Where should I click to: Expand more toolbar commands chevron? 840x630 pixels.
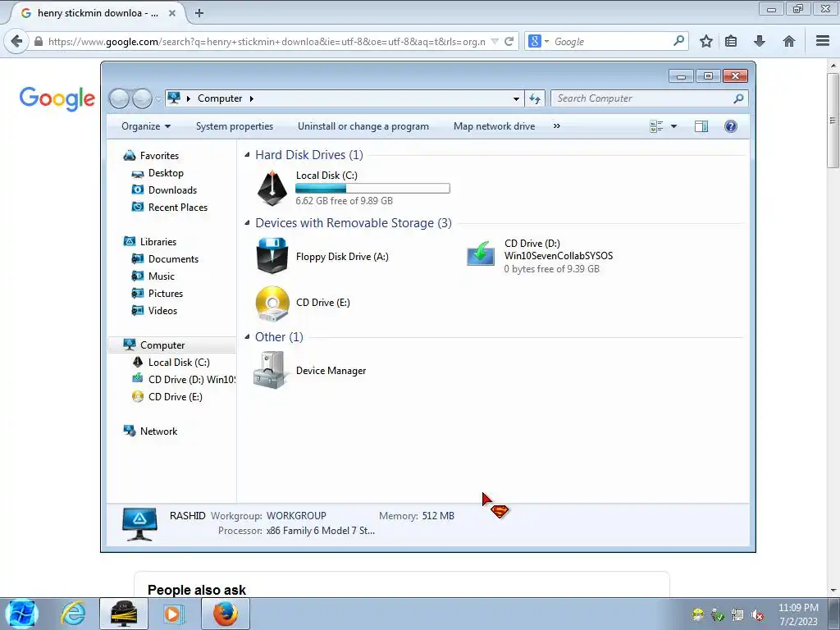click(557, 126)
